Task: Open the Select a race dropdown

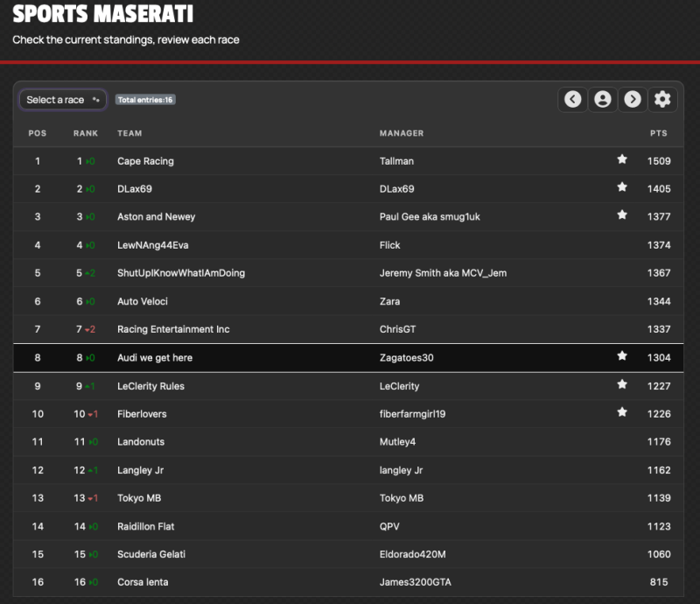Action: coord(62,100)
